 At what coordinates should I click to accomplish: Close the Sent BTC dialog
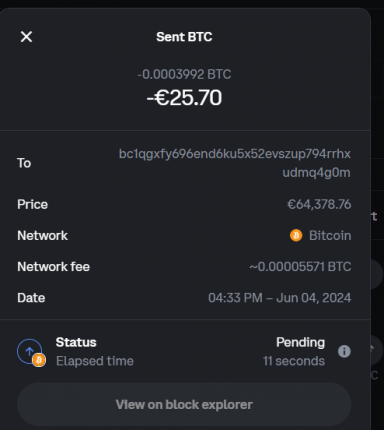[26, 37]
